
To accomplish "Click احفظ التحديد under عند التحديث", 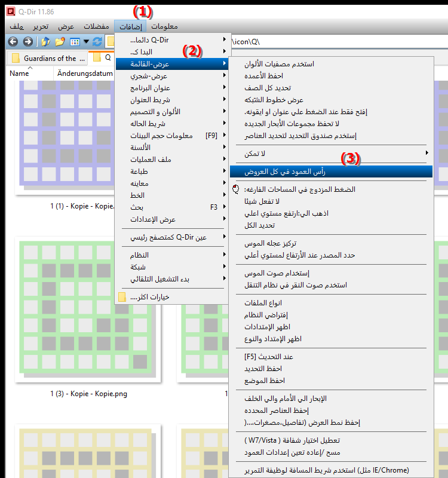I will tap(331, 369).
